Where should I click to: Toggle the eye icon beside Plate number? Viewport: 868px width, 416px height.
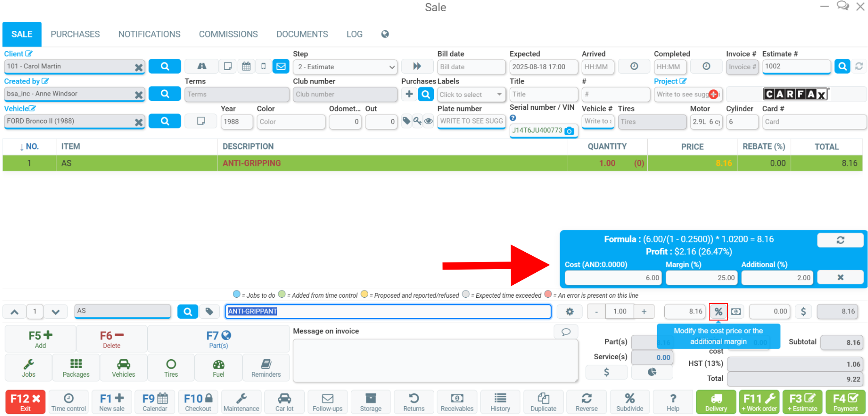(428, 121)
